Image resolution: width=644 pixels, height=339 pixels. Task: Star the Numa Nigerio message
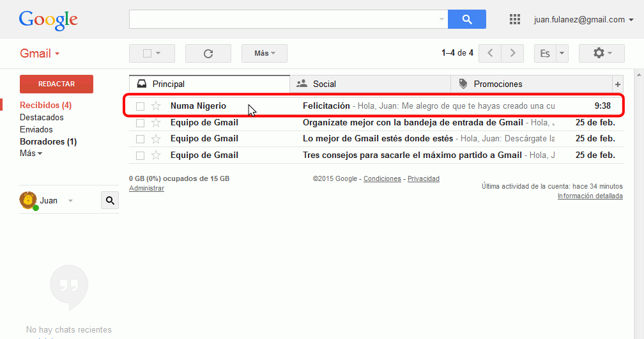tap(156, 106)
